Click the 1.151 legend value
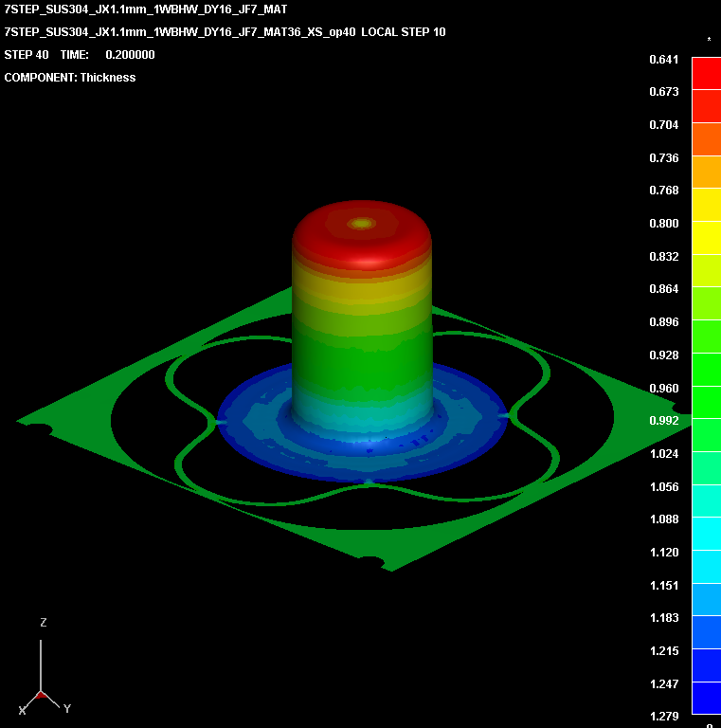 (x=663, y=586)
